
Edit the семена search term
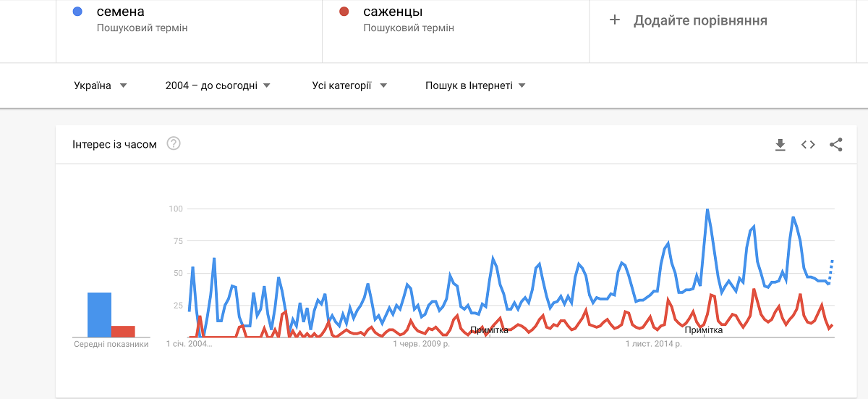(121, 12)
